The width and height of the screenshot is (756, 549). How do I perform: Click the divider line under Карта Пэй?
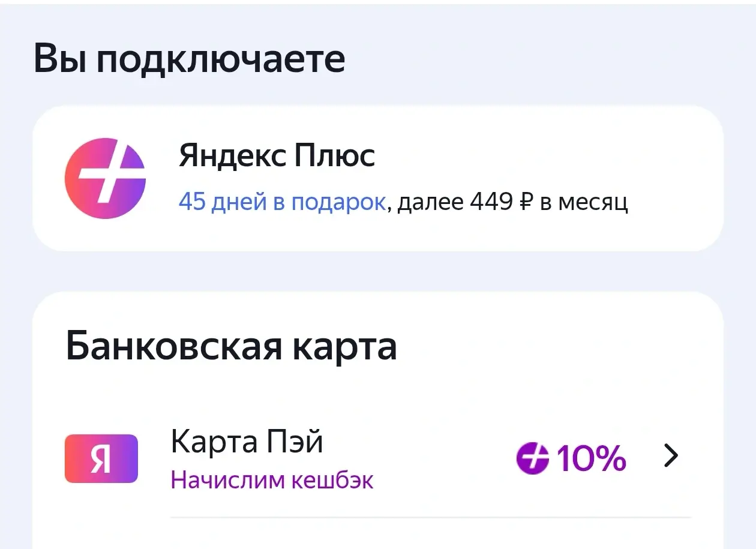coord(430,517)
